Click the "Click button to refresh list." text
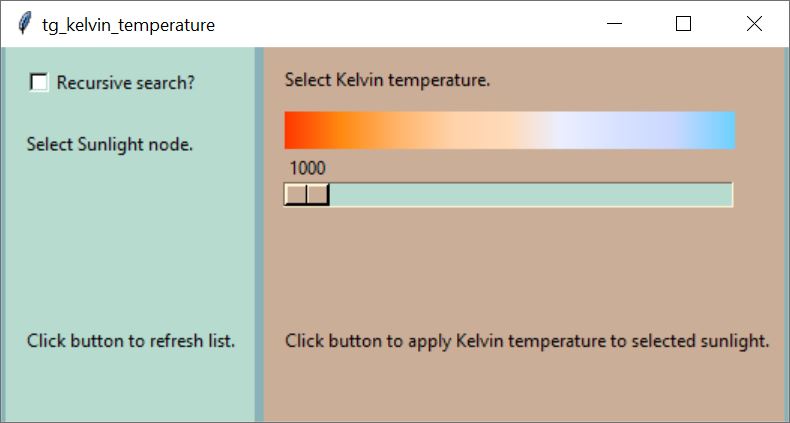The image size is (790, 423). click(131, 341)
